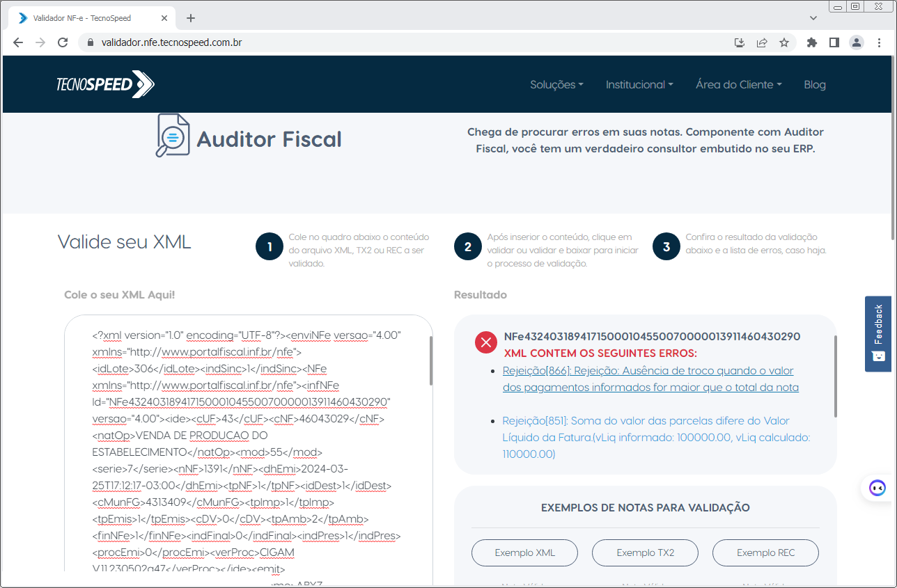Click the Auditor Fiscal magnifier icon

coord(172,136)
